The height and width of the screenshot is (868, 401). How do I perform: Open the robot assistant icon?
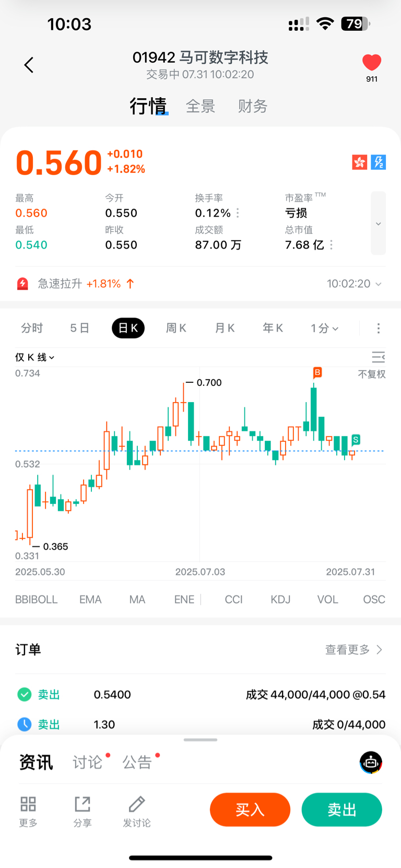coord(371,763)
